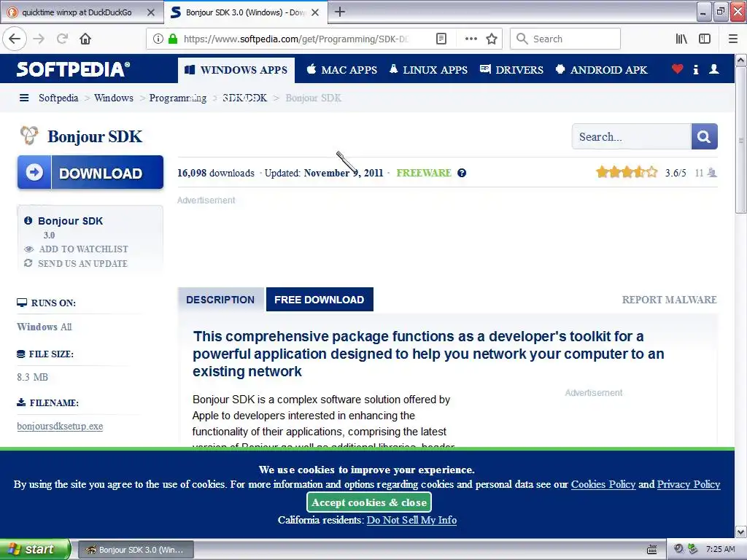Screen dimensions: 747x560
Task: Go to the Softpedia breadcrumb link
Action: 58,98
